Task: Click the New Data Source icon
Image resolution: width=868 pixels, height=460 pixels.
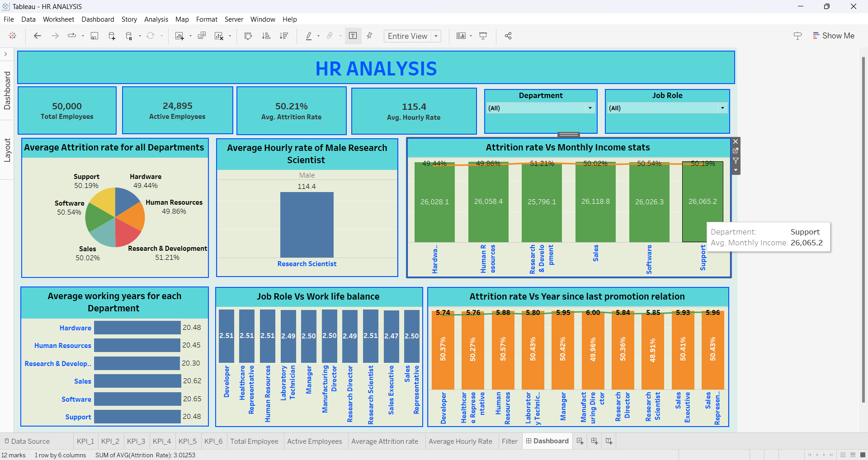Action: [112, 36]
